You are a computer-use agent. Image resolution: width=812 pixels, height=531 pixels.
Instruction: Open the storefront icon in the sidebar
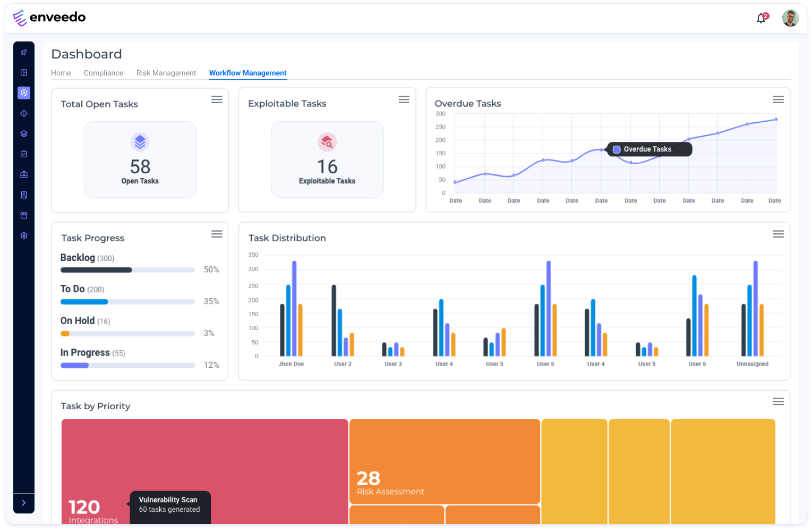tap(24, 215)
